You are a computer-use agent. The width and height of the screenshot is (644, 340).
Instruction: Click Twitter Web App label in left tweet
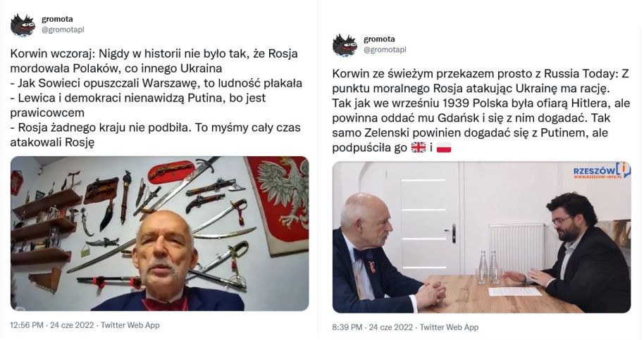click(x=130, y=325)
